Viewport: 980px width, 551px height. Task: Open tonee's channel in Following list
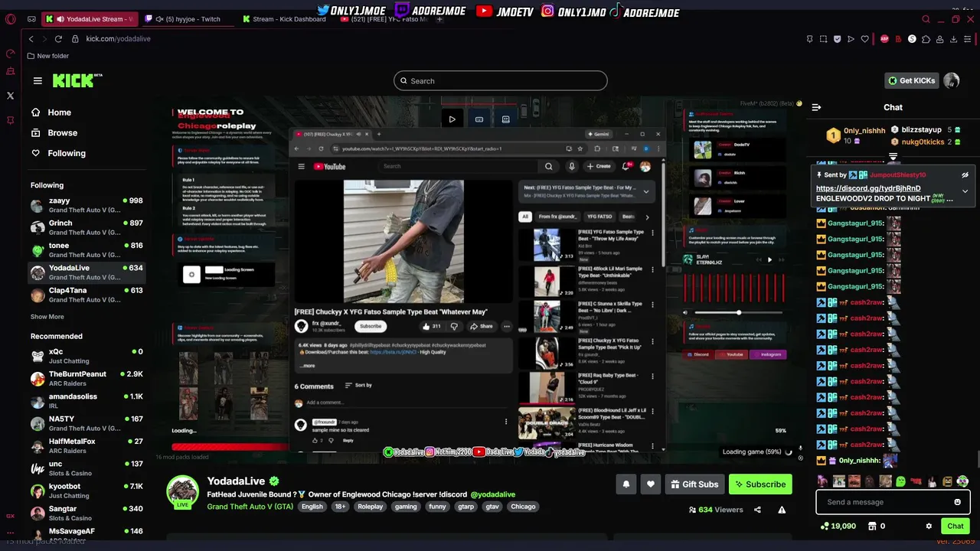87,250
